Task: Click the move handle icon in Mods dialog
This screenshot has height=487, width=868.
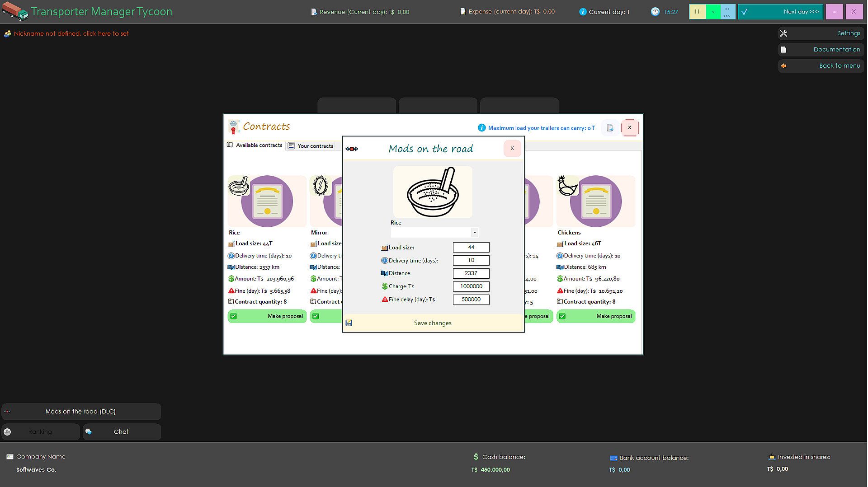Action: (x=352, y=149)
